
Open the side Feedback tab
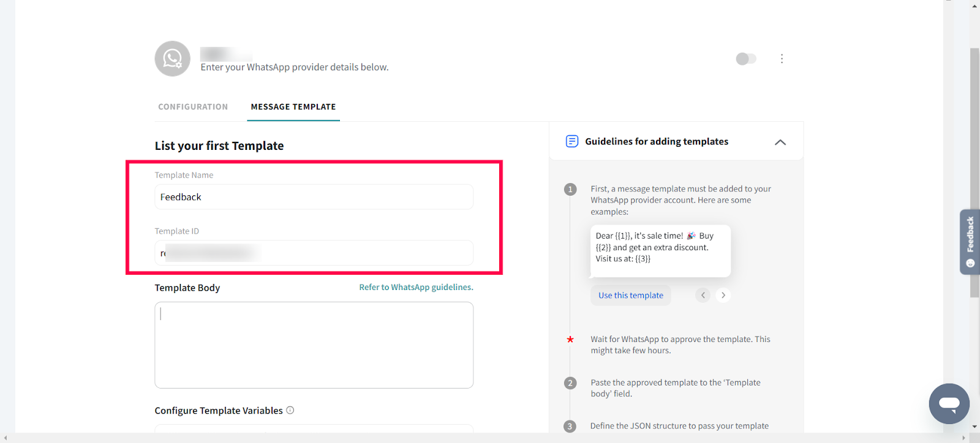coord(970,241)
